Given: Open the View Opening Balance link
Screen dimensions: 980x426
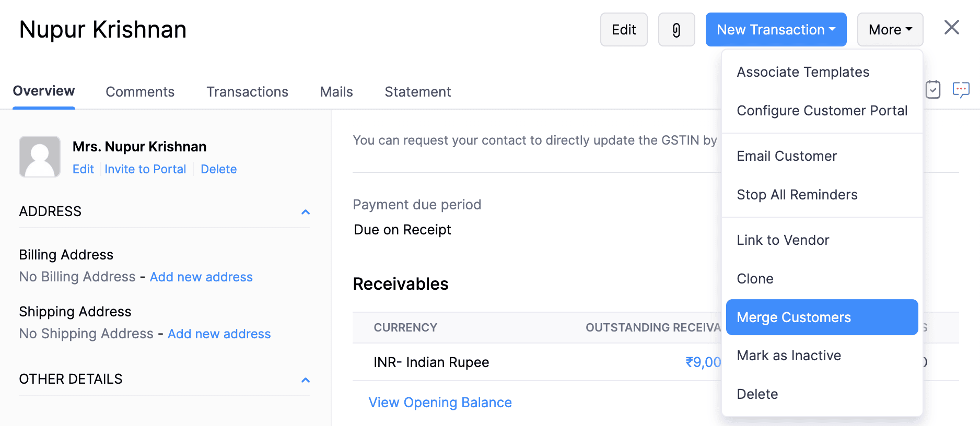Looking at the screenshot, I should (x=440, y=403).
